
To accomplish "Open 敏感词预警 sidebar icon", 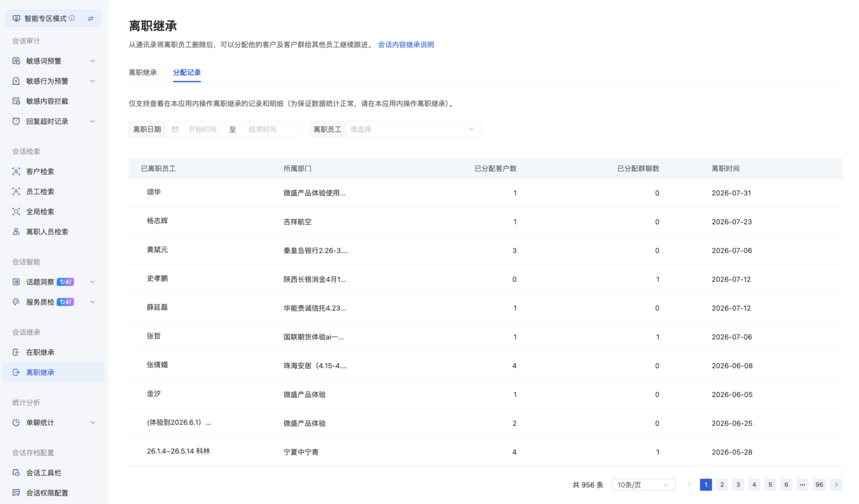I will [x=16, y=61].
